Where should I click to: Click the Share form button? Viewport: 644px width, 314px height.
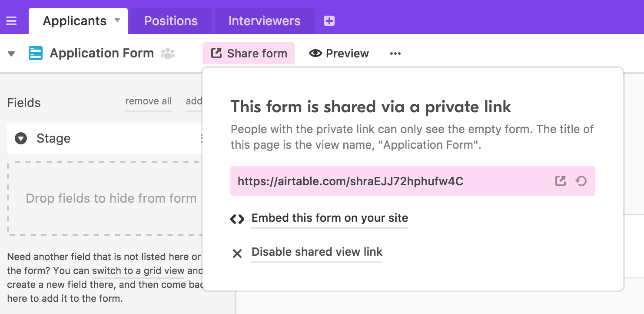pos(249,53)
